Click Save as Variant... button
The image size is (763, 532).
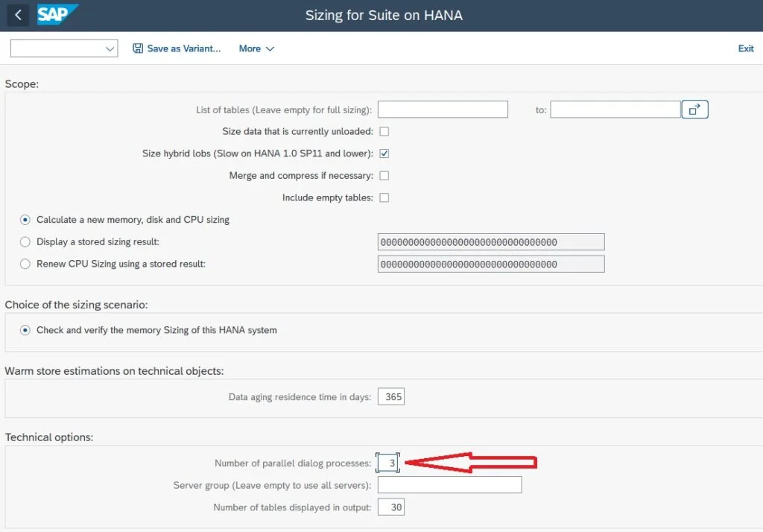coord(177,48)
